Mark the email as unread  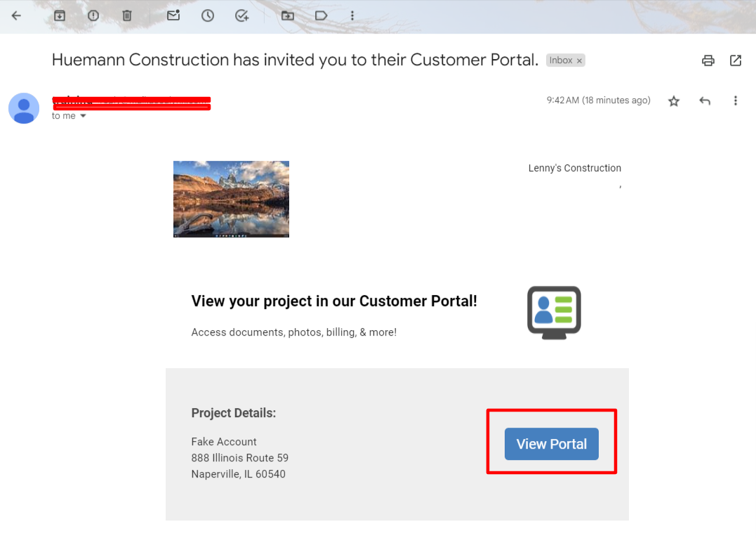173,15
